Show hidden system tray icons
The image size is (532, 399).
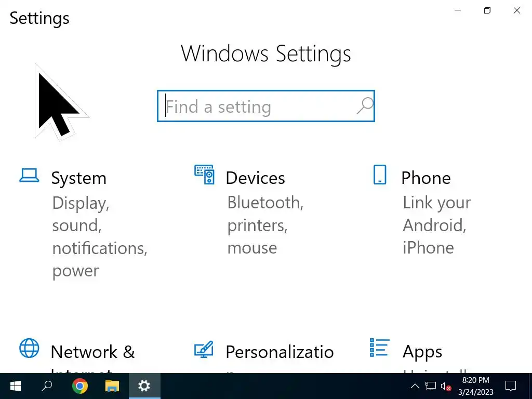[x=415, y=386]
